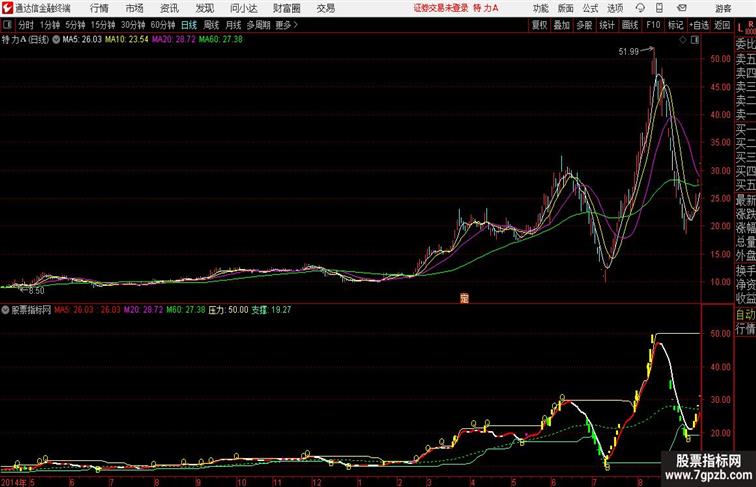Click the 标记 mark toolbar button
Viewport: 756px width, 487px height.
coord(675,25)
